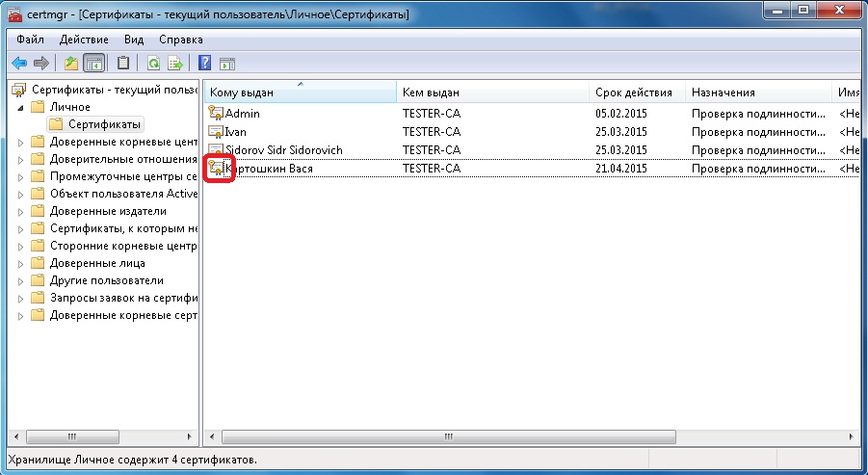Click the Forward arrow in the toolbar
Viewport: 868px width, 475px height.
tap(40, 64)
